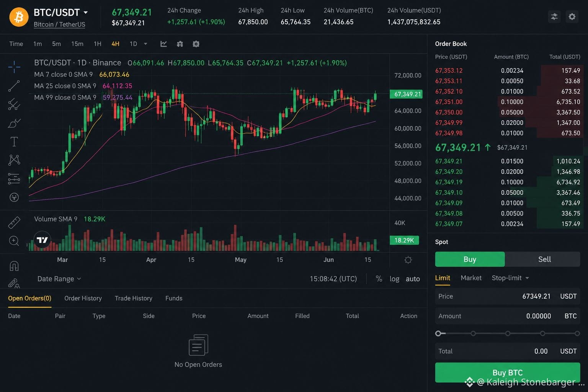The height and width of the screenshot is (392, 588).
Task: Switch to the Funds tab
Action: (174, 298)
